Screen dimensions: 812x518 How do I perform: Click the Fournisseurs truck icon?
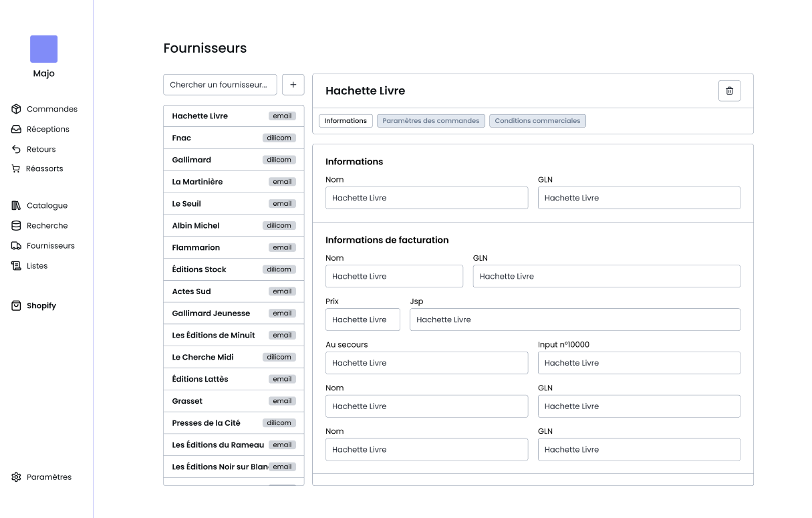pyautogui.click(x=17, y=246)
